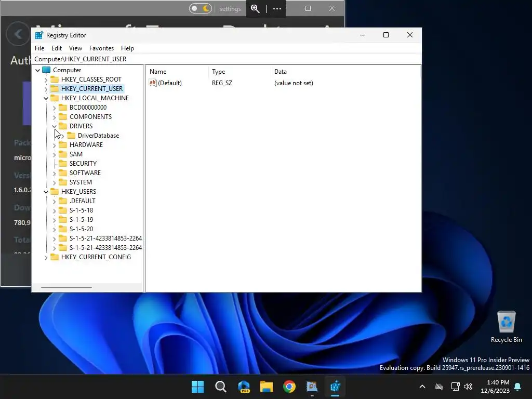The width and height of the screenshot is (532, 399).
Task: Select the HARDWARE key
Action: point(86,144)
